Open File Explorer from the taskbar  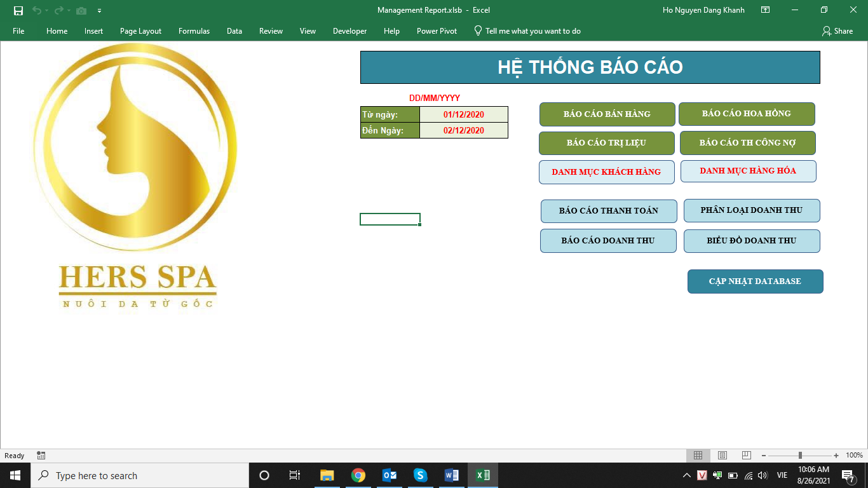tap(327, 475)
